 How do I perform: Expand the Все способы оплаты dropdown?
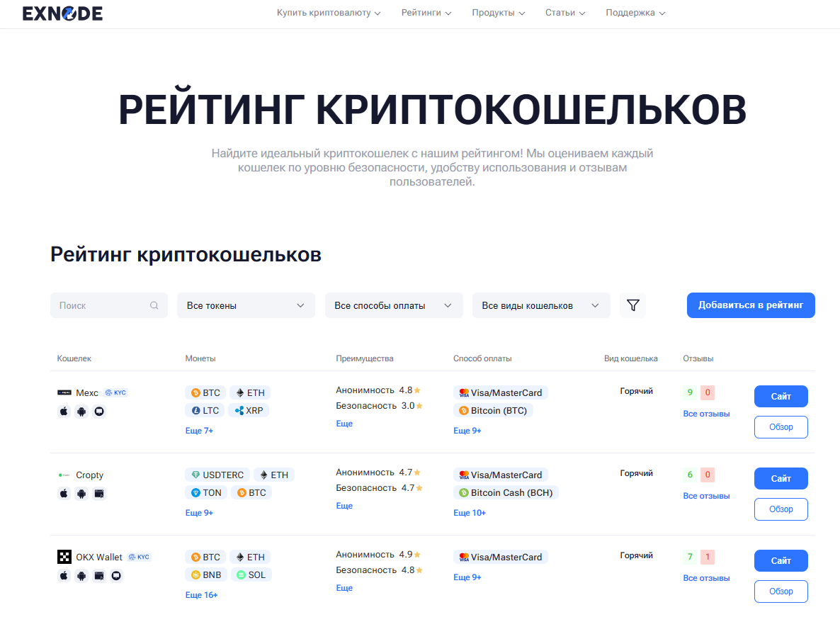(x=394, y=305)
